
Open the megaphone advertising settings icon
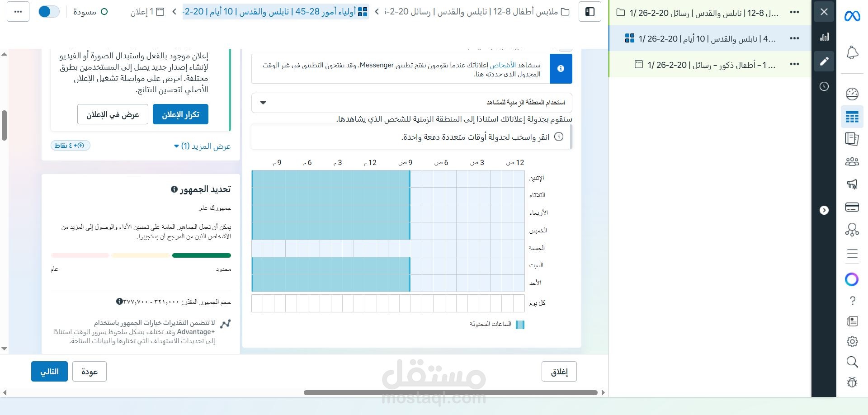coord(852,184)
